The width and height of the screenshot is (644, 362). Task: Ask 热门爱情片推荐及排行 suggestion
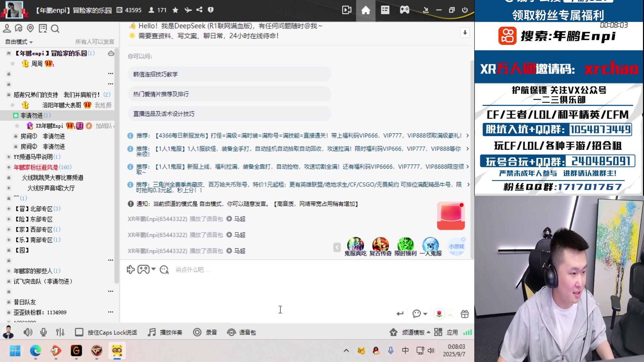229,94
